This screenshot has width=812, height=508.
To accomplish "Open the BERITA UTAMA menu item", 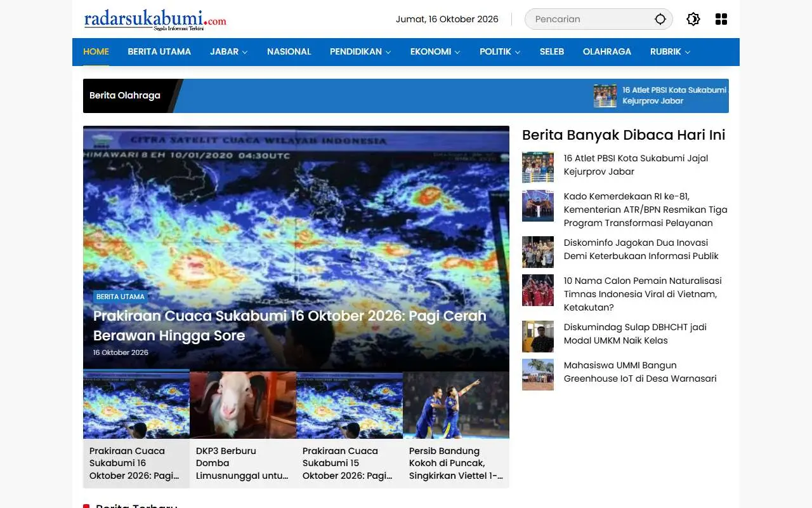I will [159, 51].
